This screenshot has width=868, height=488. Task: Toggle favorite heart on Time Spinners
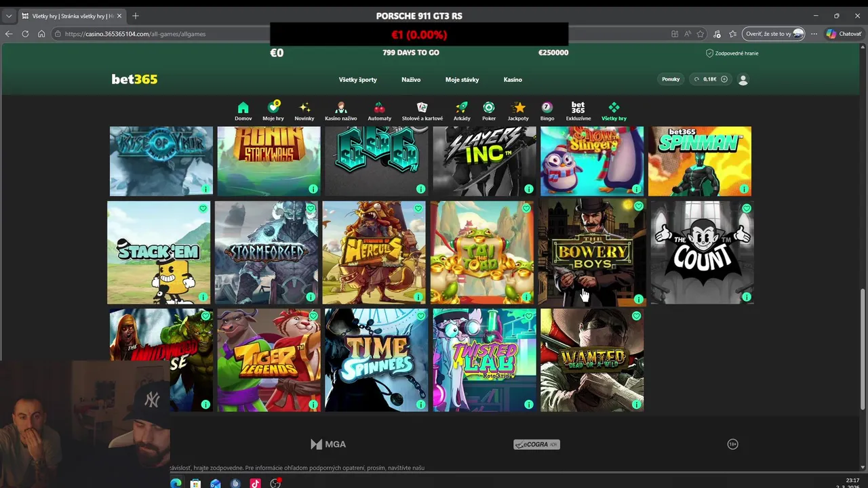[x=420, y=316]
